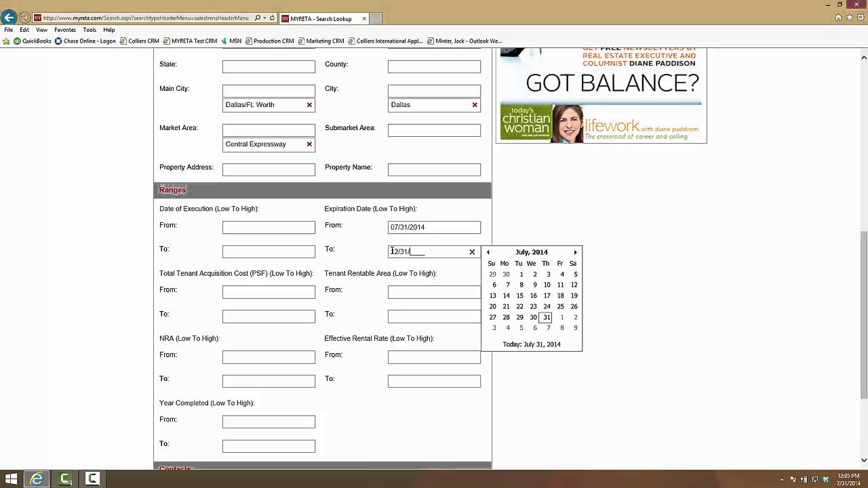This screenshot has width=868, height=488.
Task: Clear the Expiration Date To field
Action: [x=472, y=252]
